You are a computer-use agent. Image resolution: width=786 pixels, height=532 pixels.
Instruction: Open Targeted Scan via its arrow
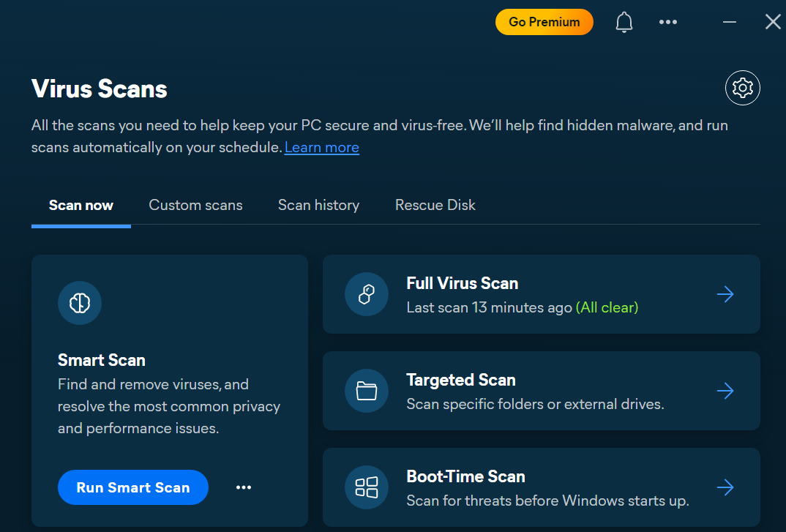click(x=725, y=391)
